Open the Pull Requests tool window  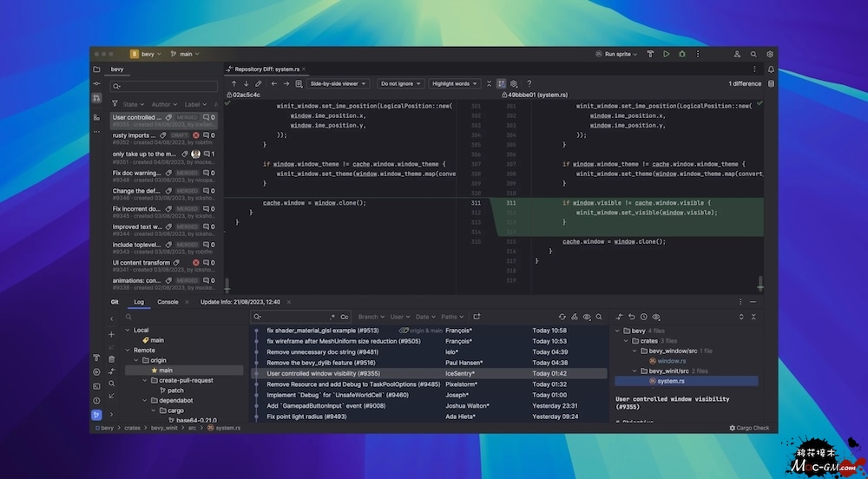pos(96,98)
